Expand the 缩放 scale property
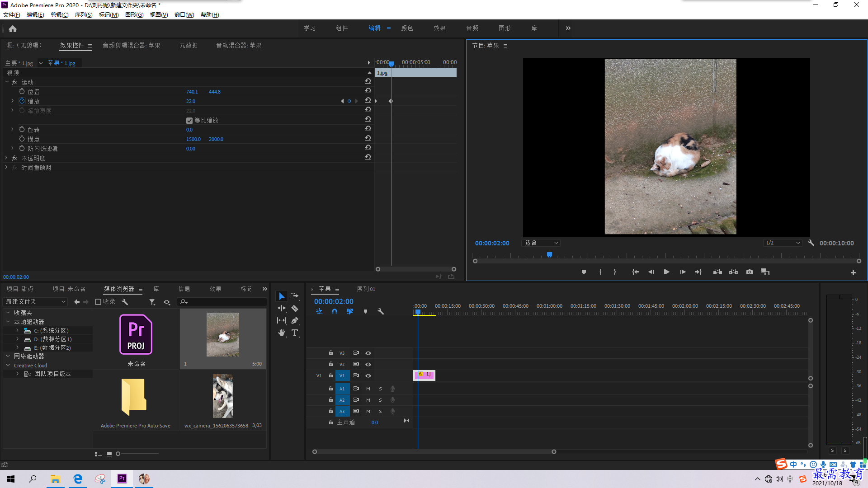868x488 pixels. tap(12, 101)
